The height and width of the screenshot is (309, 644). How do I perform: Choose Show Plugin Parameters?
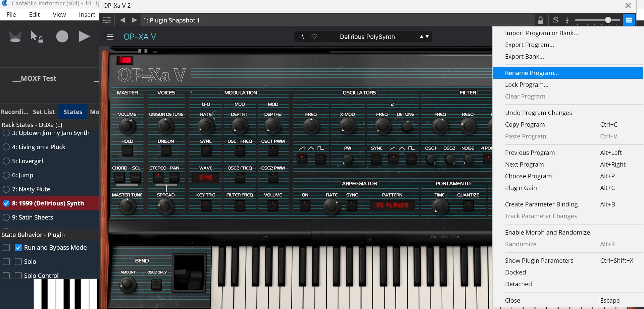568,260
